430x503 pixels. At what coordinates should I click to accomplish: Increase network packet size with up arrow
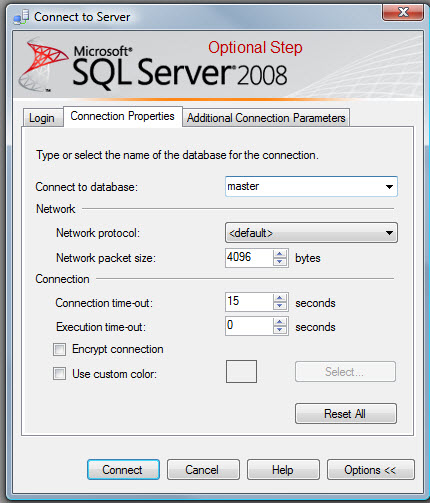pyautogui.click(x=280, y=254)
